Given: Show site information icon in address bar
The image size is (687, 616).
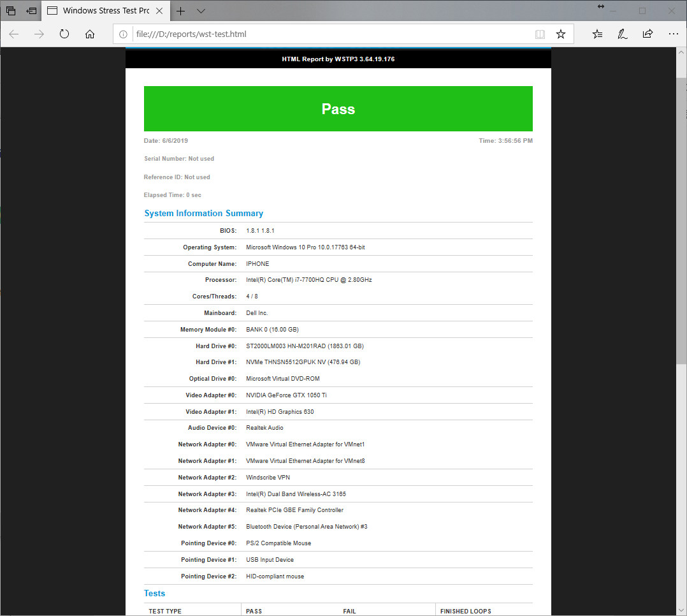Looking at the screenshot, I should pyautogui.click(x=124, y=34).
